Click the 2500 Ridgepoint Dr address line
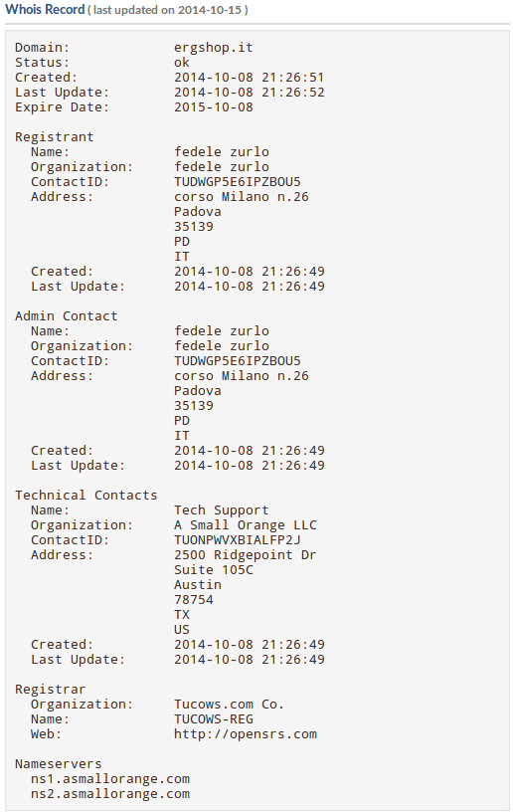Image resolution: width=513 pixels, height=812 pixels. (246, 555)
